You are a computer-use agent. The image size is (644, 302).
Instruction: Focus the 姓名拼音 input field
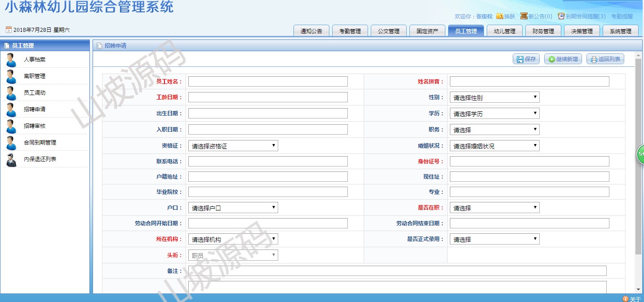point(529,81)
